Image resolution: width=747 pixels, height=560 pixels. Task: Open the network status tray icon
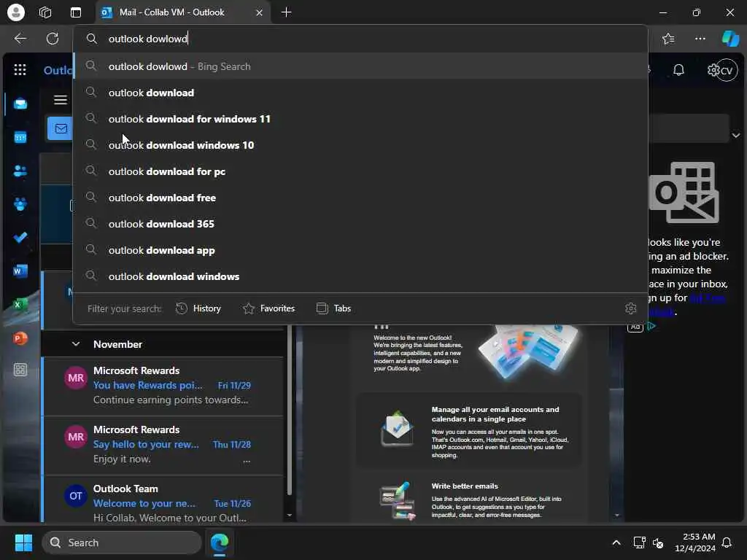(x=639, y=542)
